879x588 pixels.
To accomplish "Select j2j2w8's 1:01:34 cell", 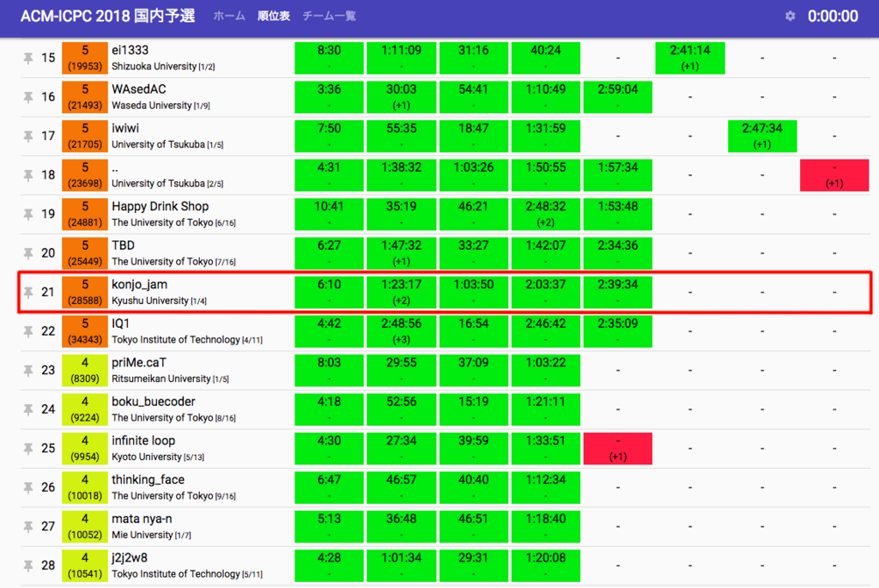I will pos(402,566).
